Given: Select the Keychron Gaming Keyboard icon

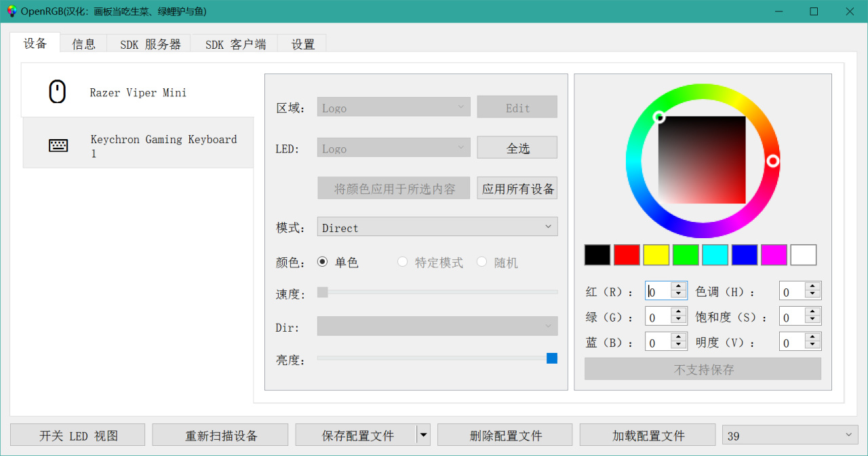Looking at the screenshot, I should coord(58,145).
